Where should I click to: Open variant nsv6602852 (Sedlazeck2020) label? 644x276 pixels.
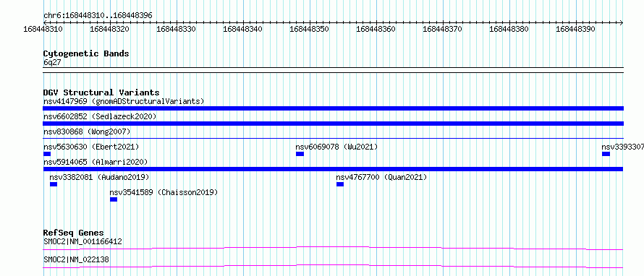point(100,116)
